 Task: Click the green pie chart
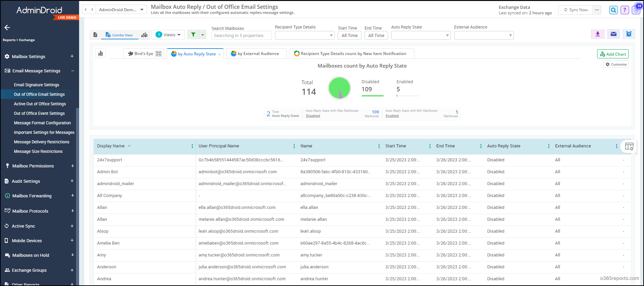tap(339, 88)
